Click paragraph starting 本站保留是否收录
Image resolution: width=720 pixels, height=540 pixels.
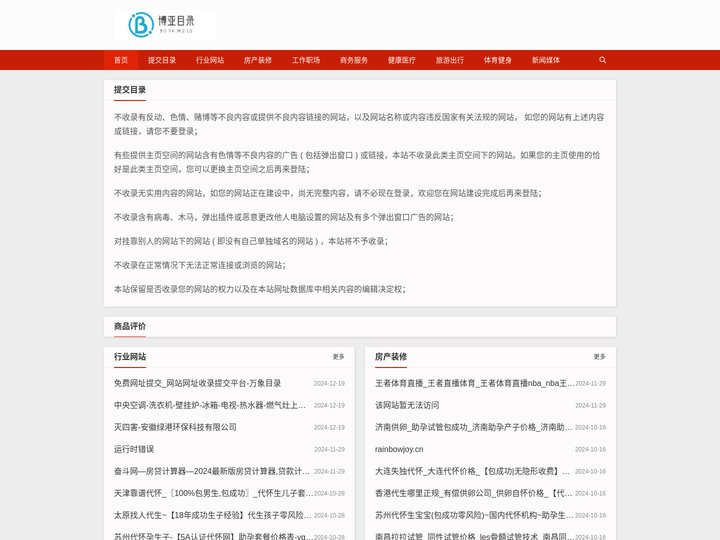[x=260, y=289]
